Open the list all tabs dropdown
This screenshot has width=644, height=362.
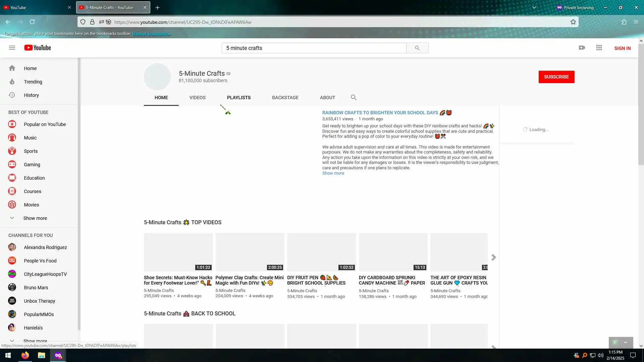534,7
